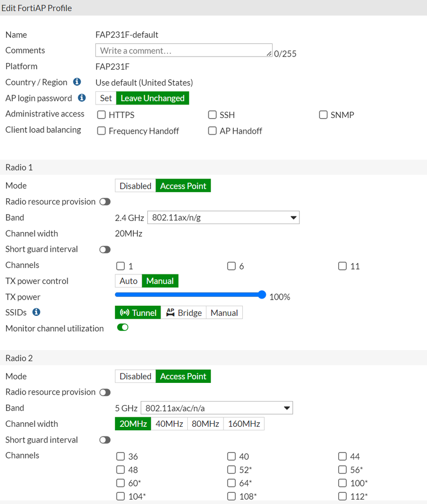Viewport: 427px width, 504px height.
Task: Set Radio 1 mode to Disabled
Action: click(135, 186)
